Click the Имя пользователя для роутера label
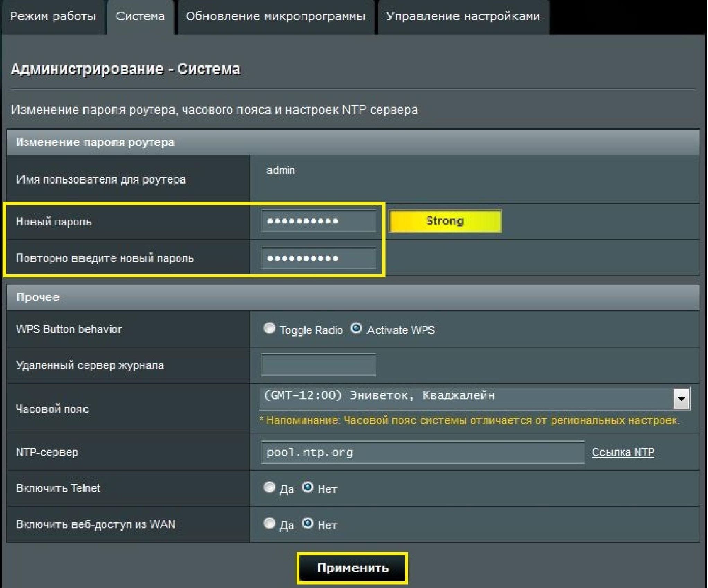The height and width of the screenshot is (588, 708). (101, 179)
